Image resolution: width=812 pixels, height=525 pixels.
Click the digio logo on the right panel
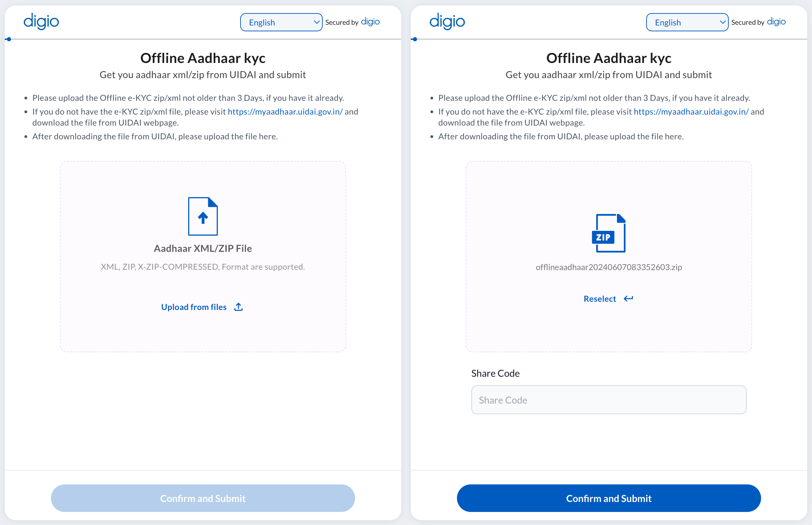(447, 21)
